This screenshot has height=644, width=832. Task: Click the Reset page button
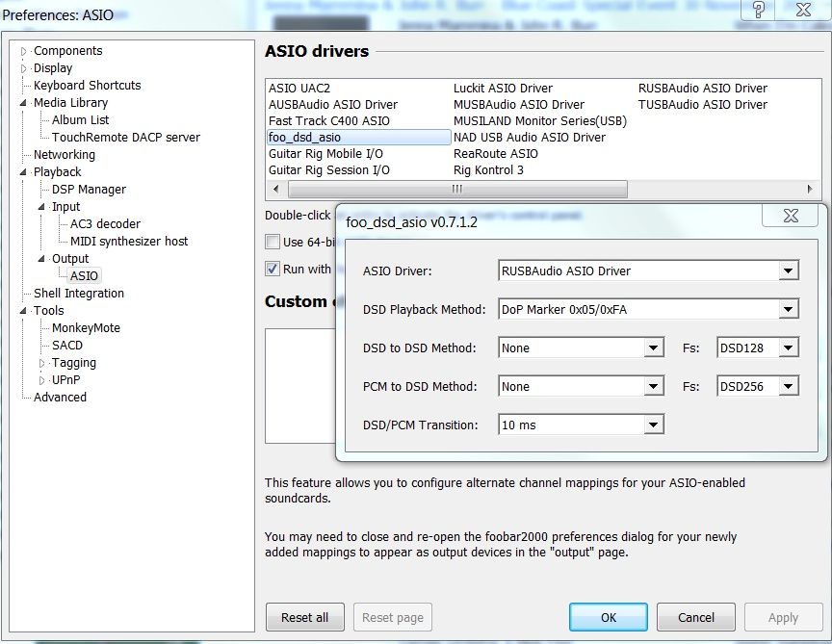coord(393,617)
